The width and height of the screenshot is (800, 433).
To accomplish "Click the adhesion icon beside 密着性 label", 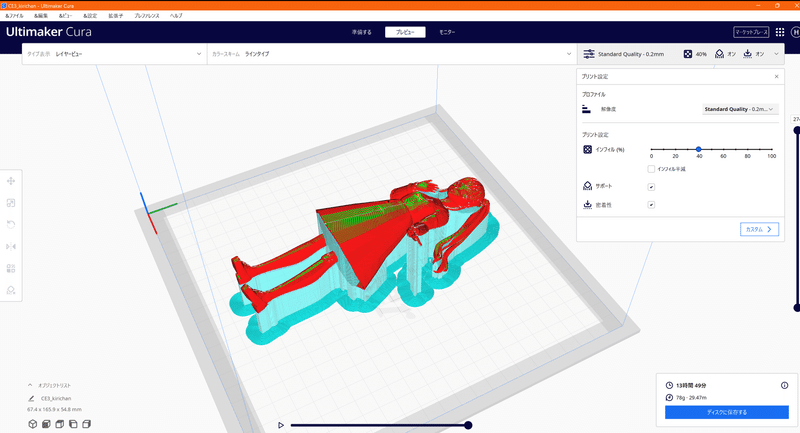I will (x=587, y=205).
